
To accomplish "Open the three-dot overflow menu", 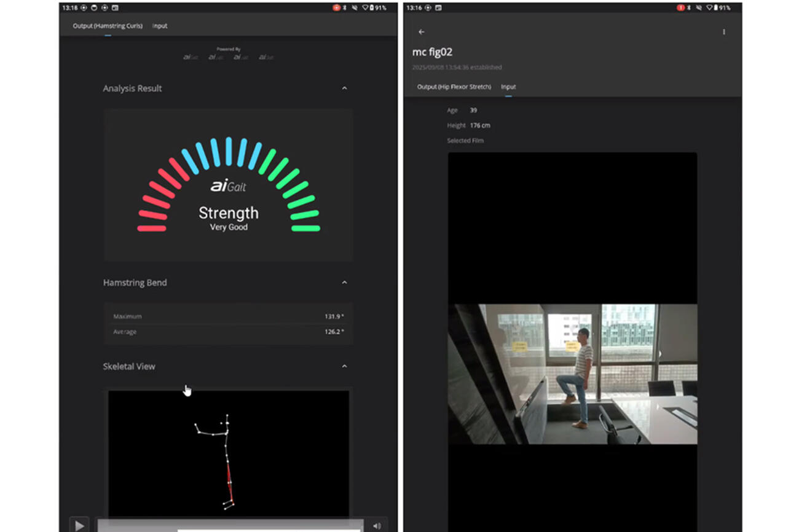I will coord(723,32).
